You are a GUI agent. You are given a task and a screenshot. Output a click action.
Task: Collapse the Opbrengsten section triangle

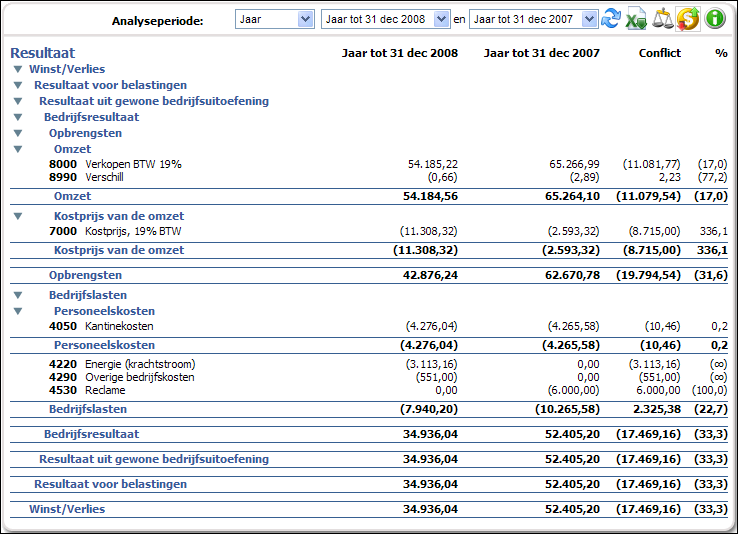coord(18,133)
